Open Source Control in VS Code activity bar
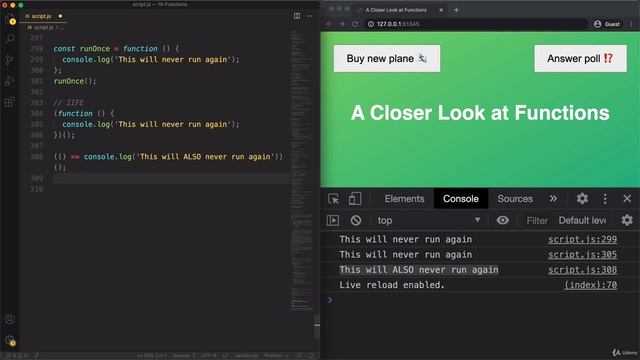640x360 pixels. pyautogui.click(x=10, y=60)
